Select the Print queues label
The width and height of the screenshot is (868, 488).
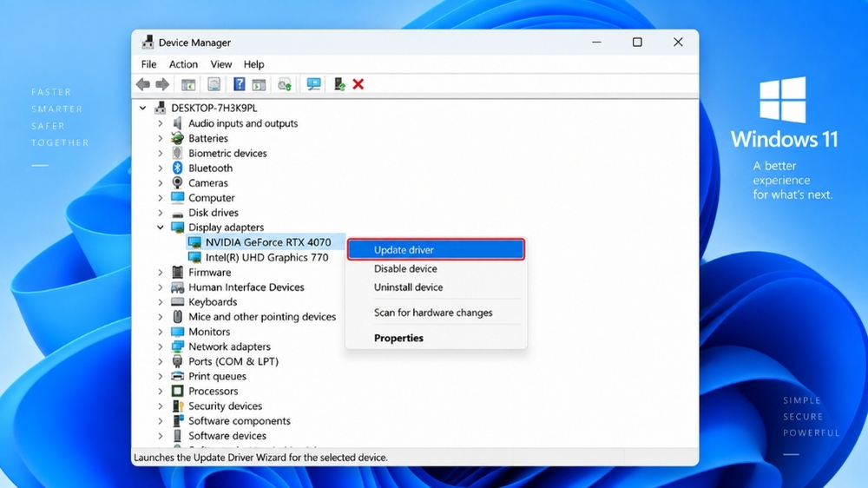pyautogui.click(x=217, y=376)
